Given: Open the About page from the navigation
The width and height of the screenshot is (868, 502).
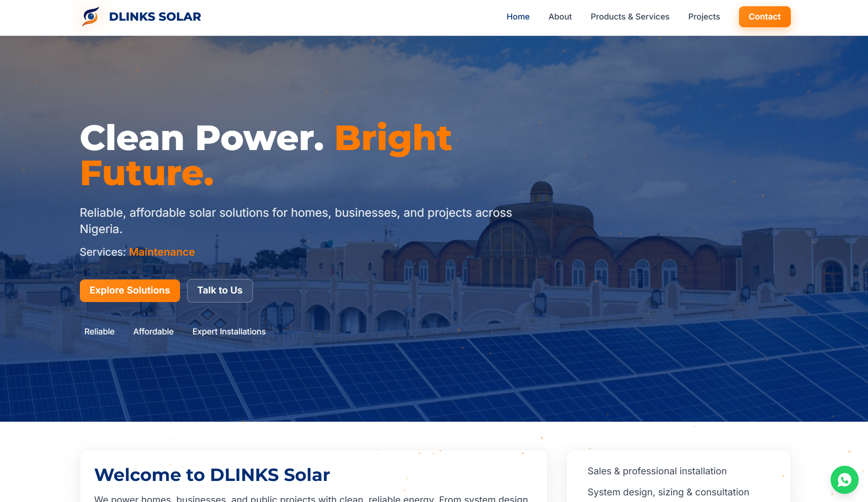Looking at the screenshot, I should 560,16.
